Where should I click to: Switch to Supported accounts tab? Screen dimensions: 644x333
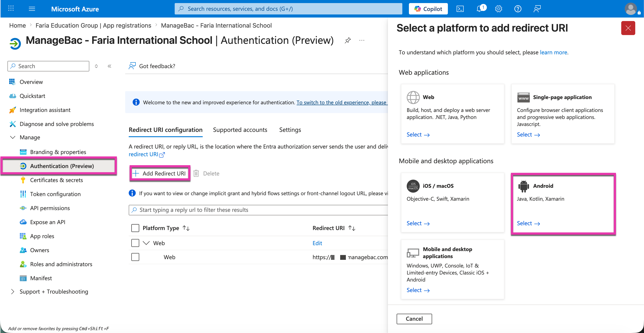[240, 130]
